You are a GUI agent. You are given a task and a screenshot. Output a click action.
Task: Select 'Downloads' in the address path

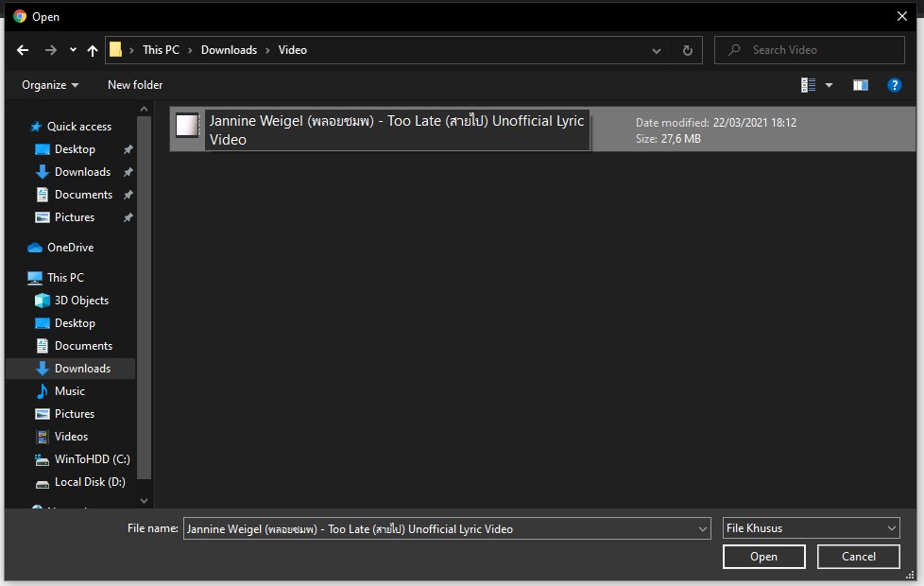[x=230, y=50]
